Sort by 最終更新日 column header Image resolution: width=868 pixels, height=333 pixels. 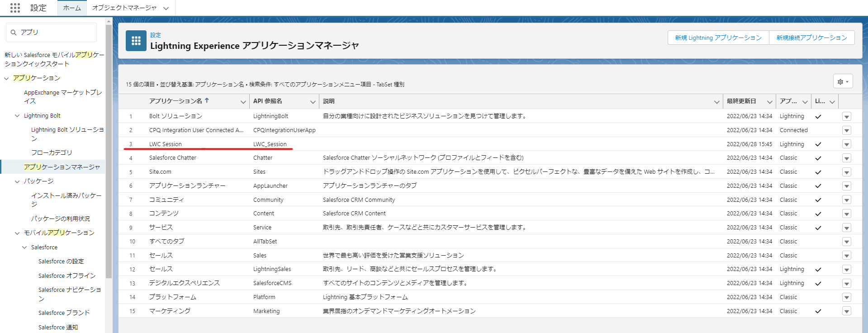click(741, 101)
